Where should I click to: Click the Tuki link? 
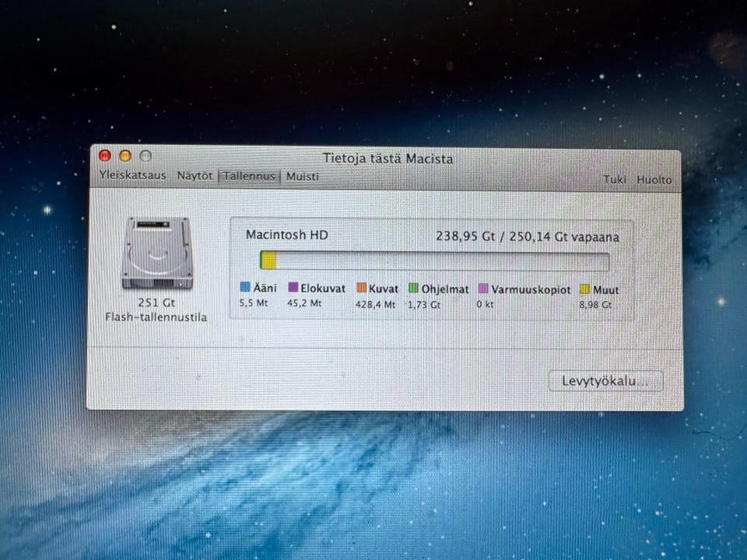[x=615, y=180]
